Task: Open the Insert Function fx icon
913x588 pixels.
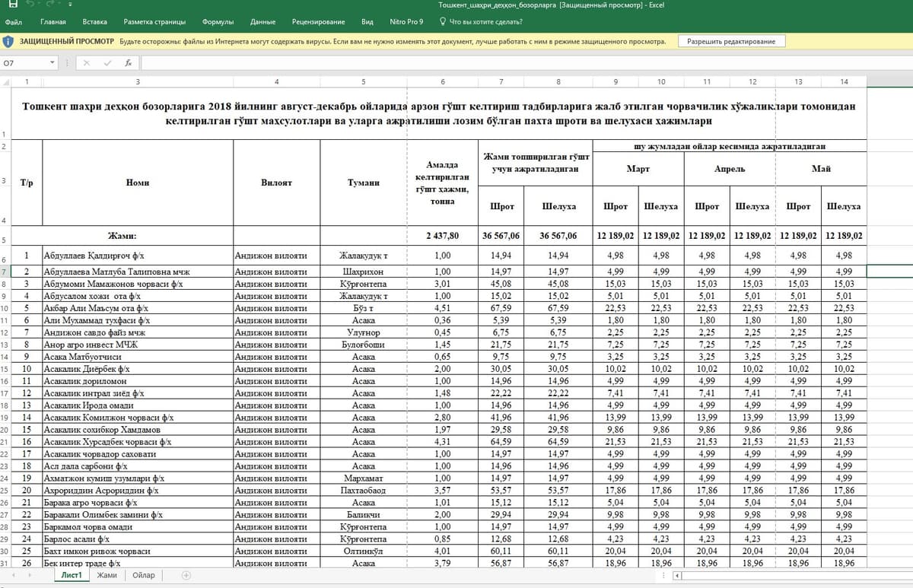Action: click(129, 63)
